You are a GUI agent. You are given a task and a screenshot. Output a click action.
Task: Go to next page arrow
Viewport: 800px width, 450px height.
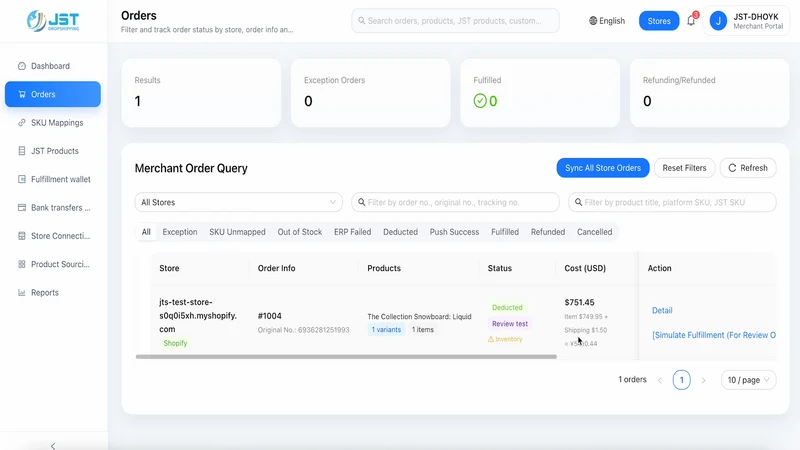pyautogui.click(x=704, y=380)
